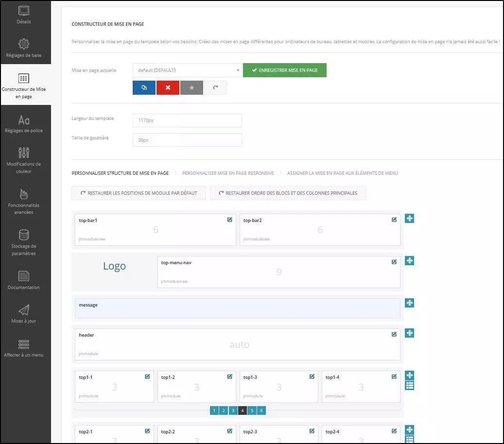Screen dimensions: 504x444
Task: Click Enregistrer mise en page button
Action: click(285, 70)
